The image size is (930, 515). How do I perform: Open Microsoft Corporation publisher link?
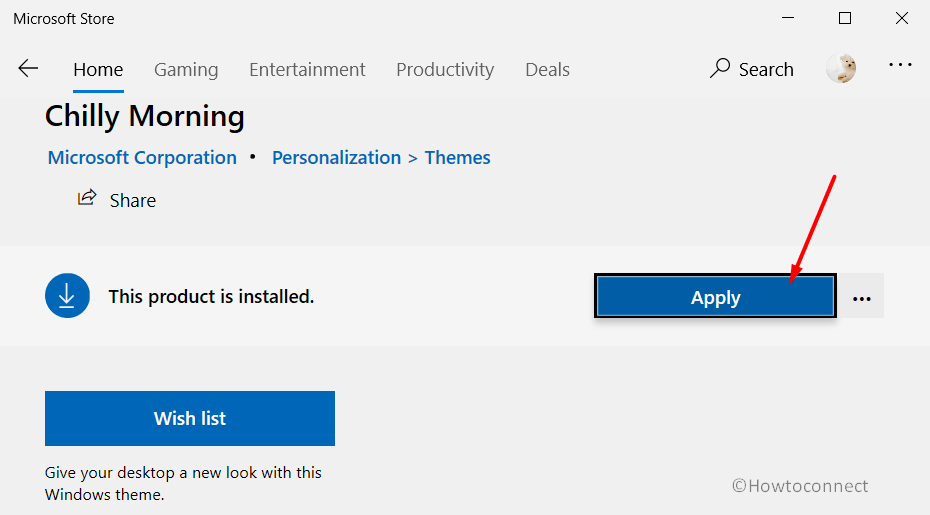click(142, 158)
